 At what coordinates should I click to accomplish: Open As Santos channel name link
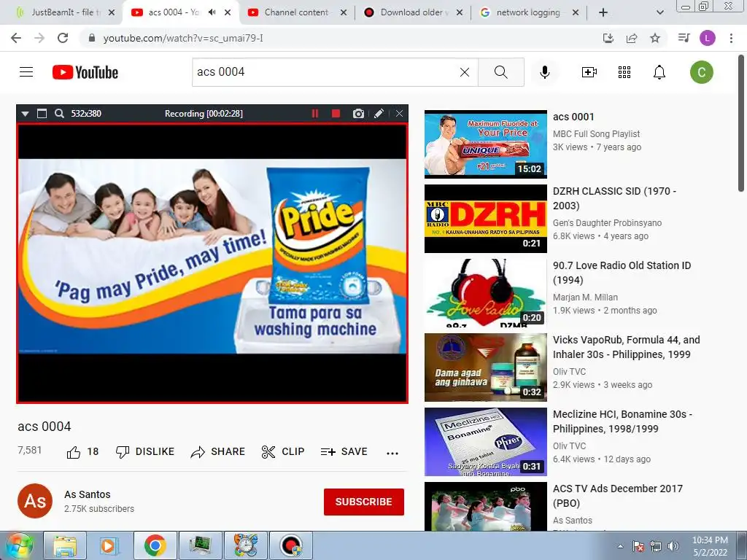pos(88,494)
